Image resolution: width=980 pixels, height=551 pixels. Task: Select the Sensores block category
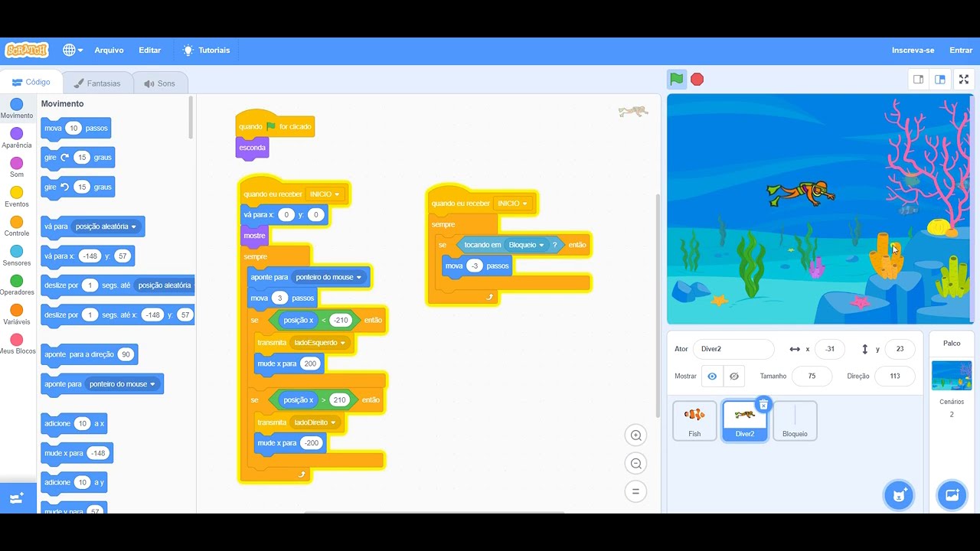pyautogui.click(x=17, y=256)
